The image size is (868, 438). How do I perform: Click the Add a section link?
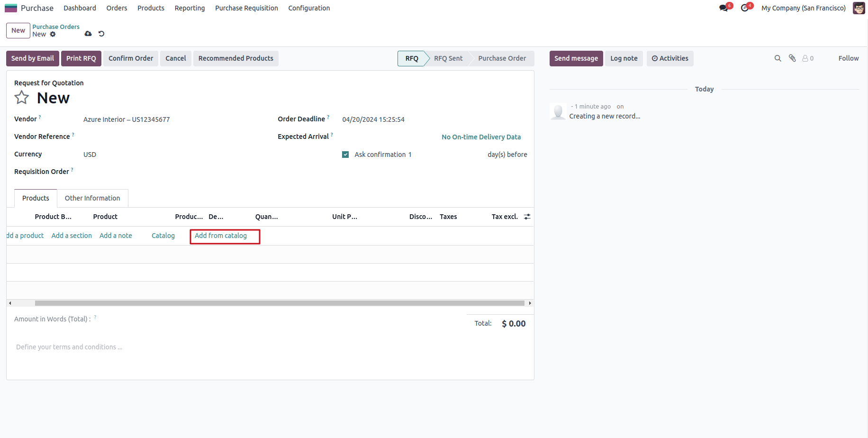tap(72, 236)
